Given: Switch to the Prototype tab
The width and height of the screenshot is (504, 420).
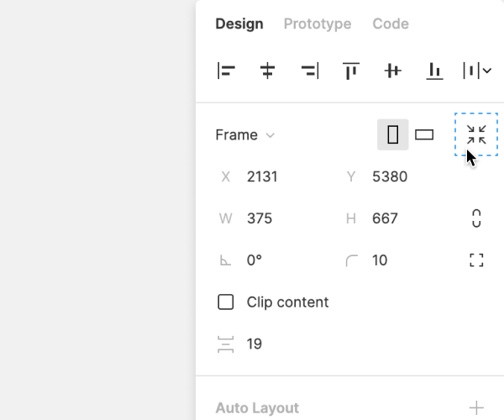Looking at the screenshot, I should [318, 24].
